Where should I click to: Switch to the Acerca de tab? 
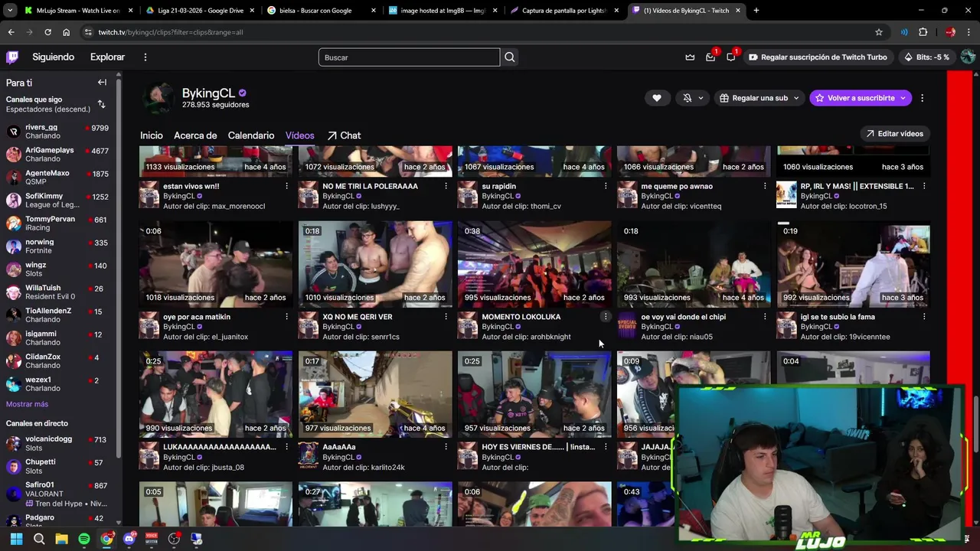(195, 135)
